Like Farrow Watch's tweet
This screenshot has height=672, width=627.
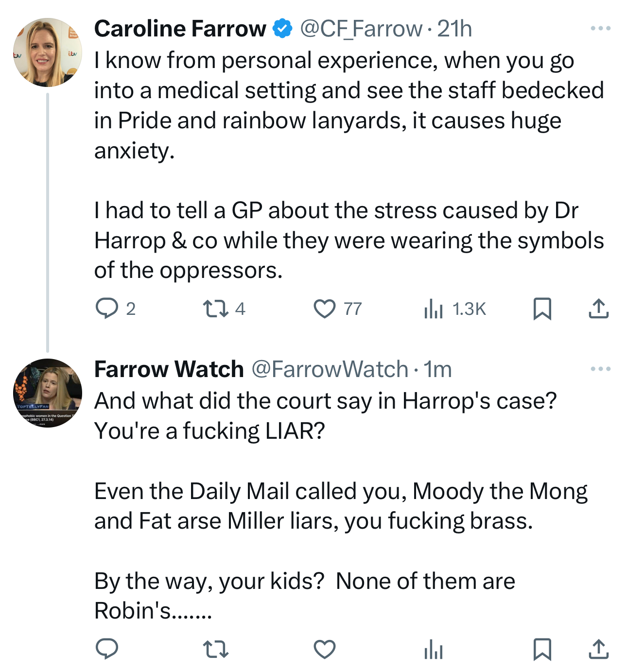[324, 649]
